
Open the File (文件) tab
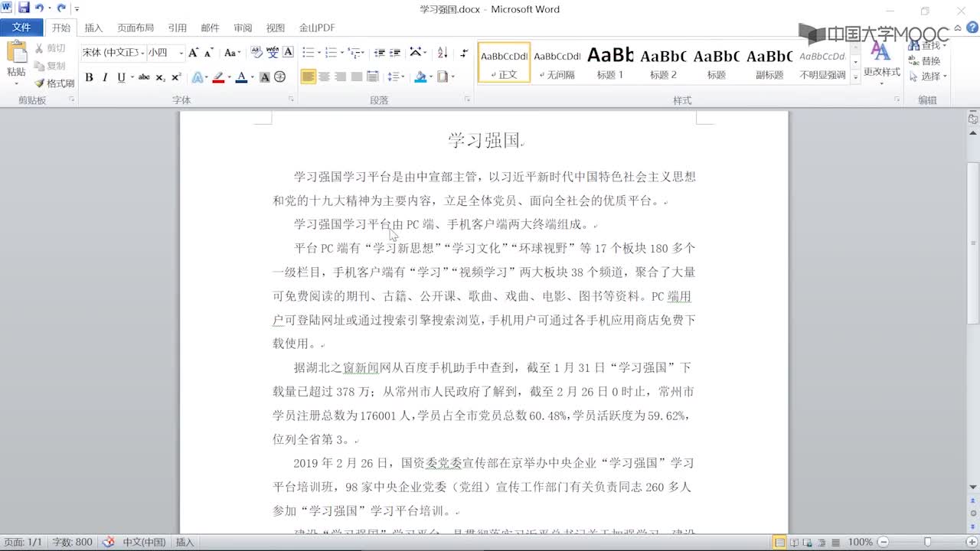[x=21, y=28]
